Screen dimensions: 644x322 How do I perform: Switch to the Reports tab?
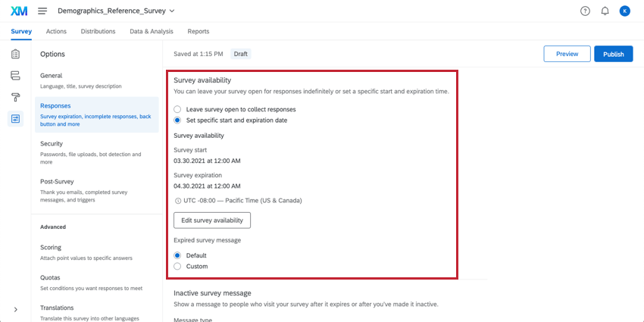pos(199,31)
